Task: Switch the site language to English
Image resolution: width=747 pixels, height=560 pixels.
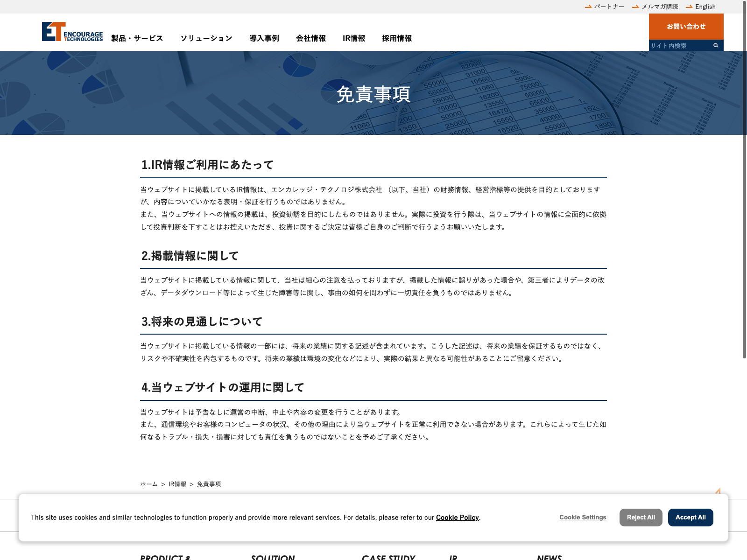Action: point(705,7)
